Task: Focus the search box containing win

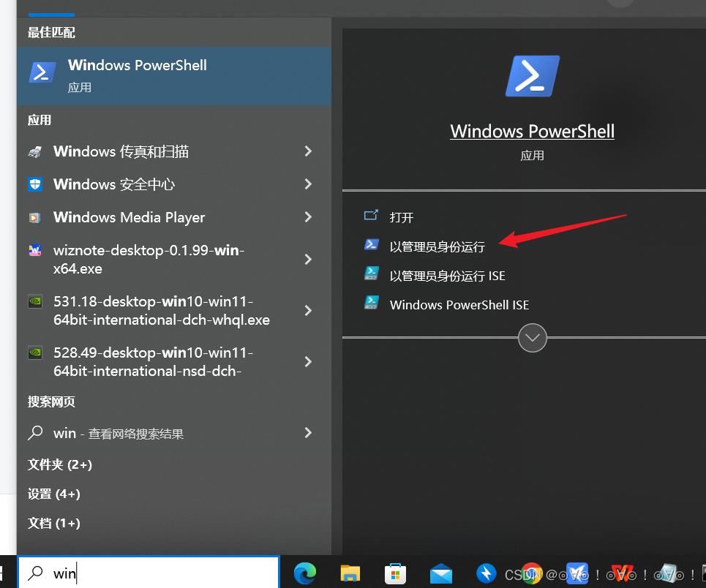Action: [x=149, y=573]
